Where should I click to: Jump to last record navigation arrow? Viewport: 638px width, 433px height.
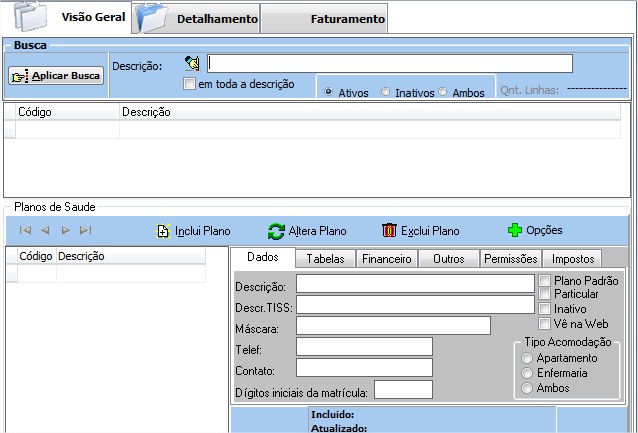coord(85,231)
